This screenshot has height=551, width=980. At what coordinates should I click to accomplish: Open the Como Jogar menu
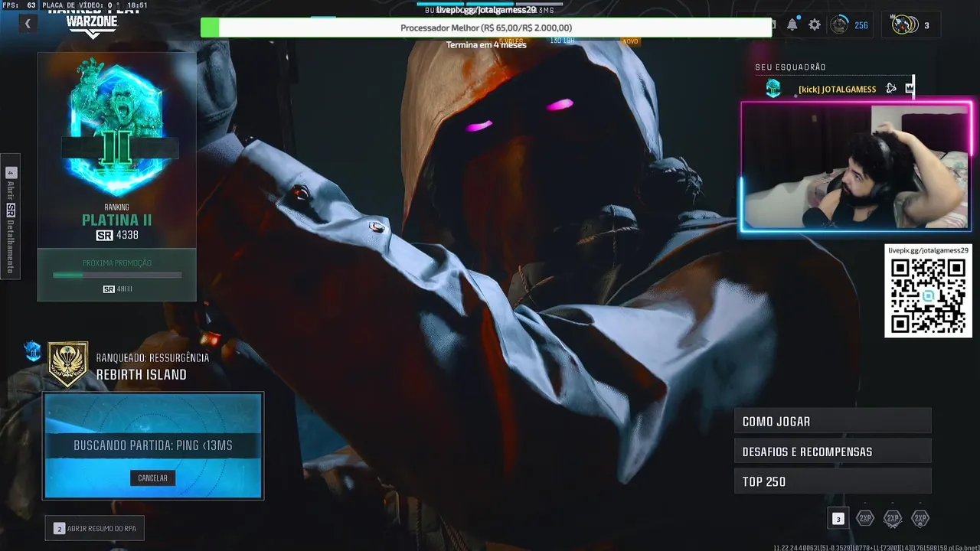coord(833,422)
